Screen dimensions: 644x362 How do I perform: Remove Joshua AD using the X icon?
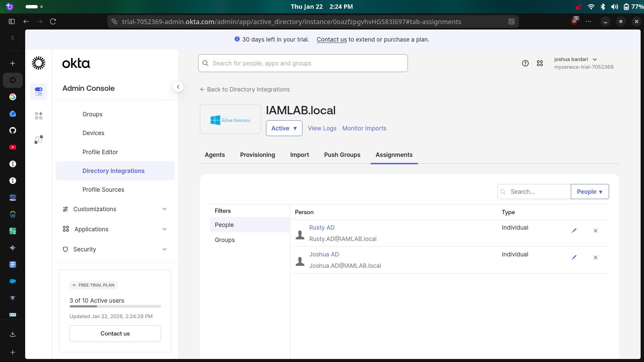595,257
